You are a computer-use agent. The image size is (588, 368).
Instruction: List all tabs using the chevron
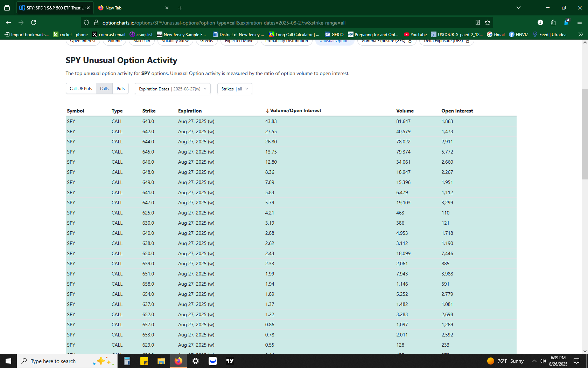(x=519, y=8)
